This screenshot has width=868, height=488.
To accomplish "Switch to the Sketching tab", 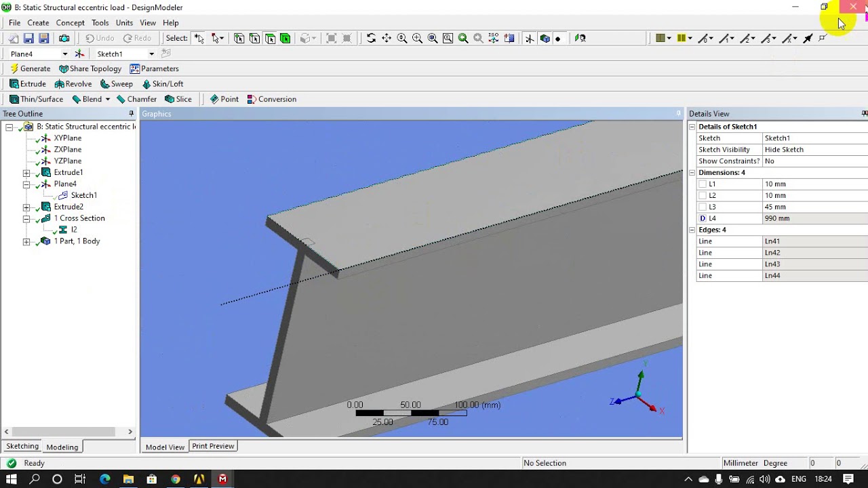I will click(22, 446).
